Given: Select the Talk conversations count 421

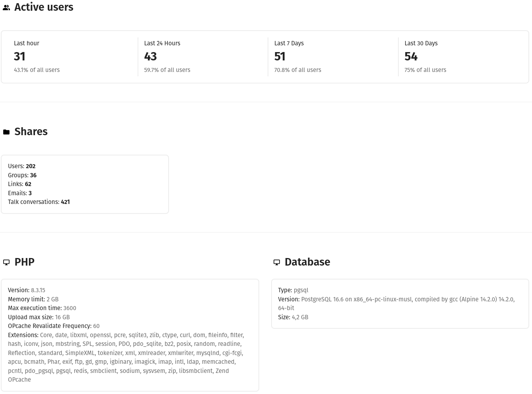Looking at the screenshot, I should pos(65,202).
